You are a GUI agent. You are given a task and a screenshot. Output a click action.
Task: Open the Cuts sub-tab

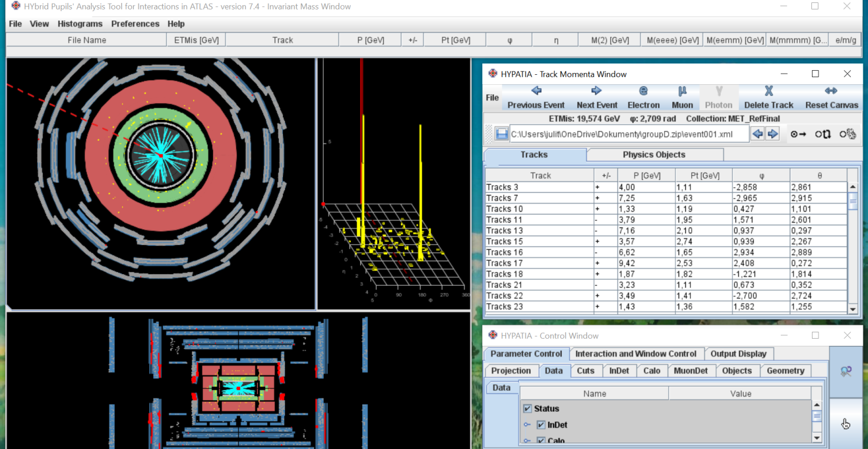(x=586, y=371)
